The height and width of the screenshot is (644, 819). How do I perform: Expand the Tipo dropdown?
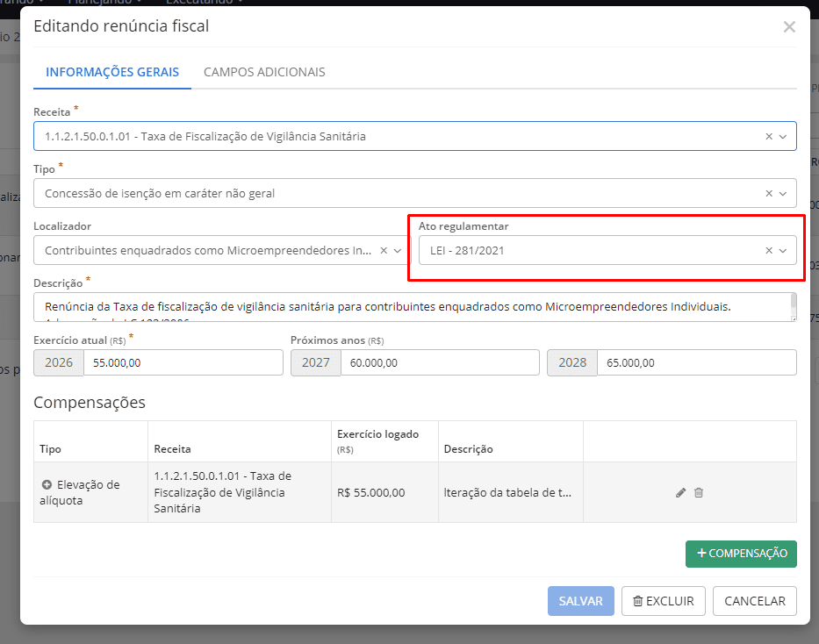(783, 193)
